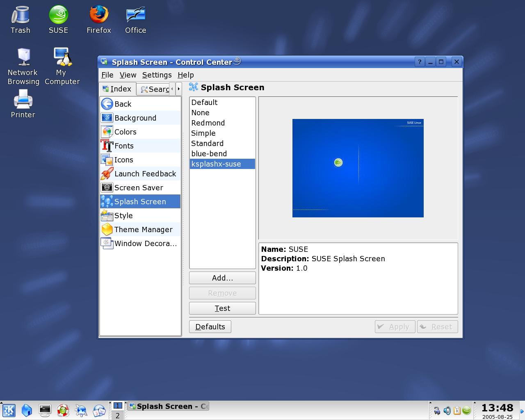The height and width of the screenshot is (420, 525).
Task: Open the Screen Saver module
Action: (x=140, y=188)
